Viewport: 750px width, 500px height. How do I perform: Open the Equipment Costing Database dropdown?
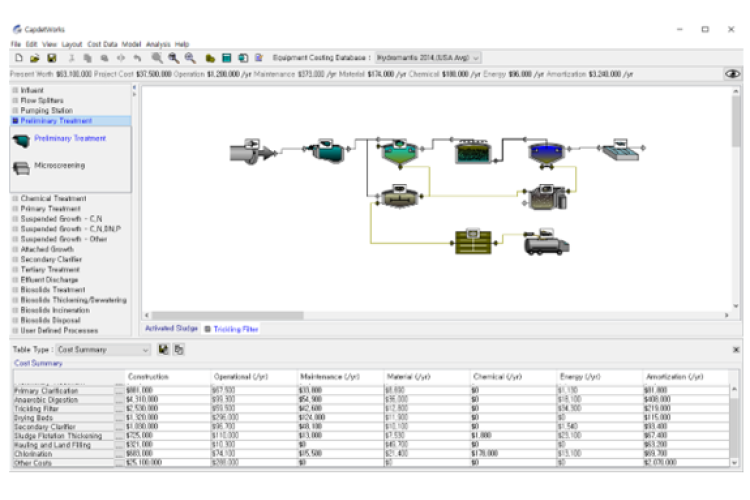428,58
